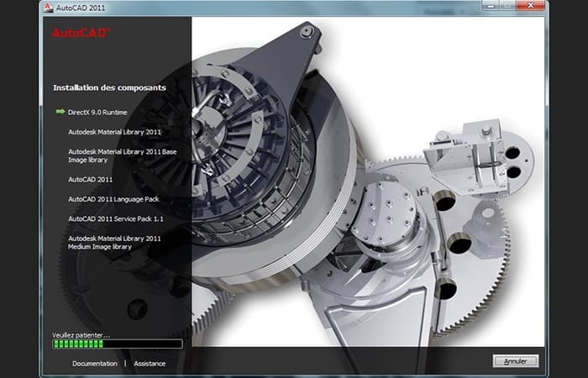
Task: Select Autodesk Material Library 2011 Medium Image library
Action: [114, 243]
